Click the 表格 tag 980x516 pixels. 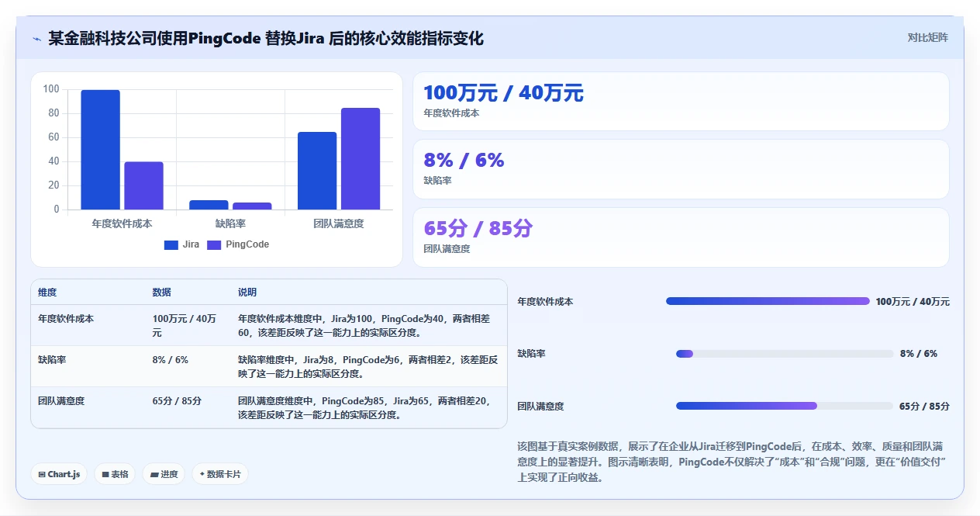point(115,474)
